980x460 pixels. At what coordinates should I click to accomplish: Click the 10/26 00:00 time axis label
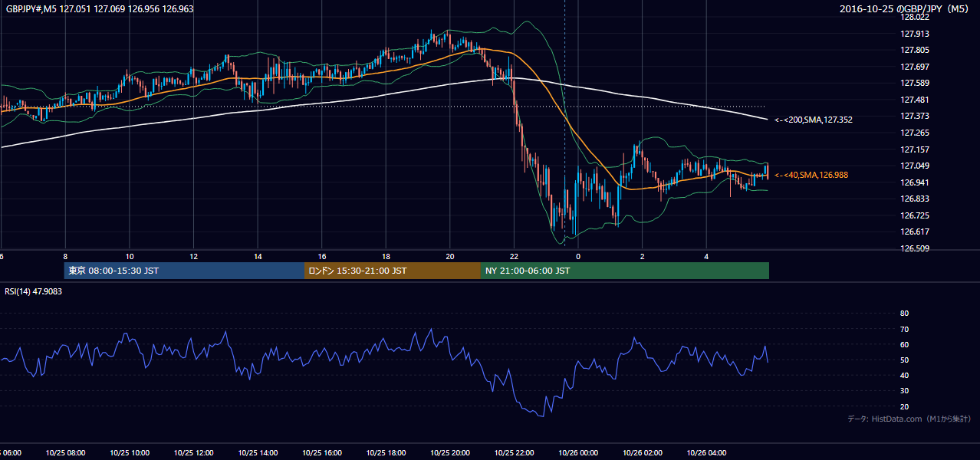pyautogui.click(x=578, y=453)
